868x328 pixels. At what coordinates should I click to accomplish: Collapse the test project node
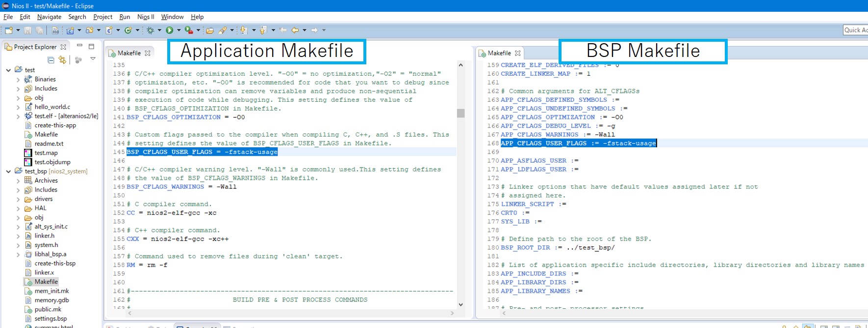click(x=8, y=70)
